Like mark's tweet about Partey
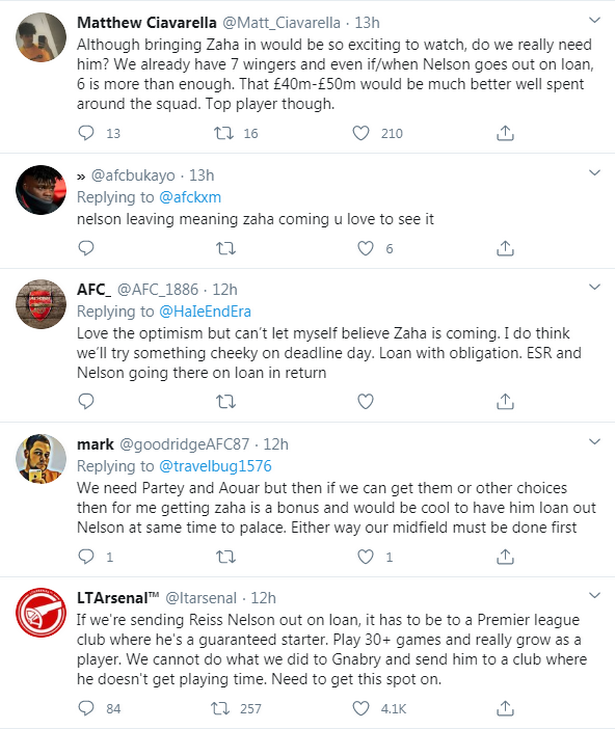This screenshot has width=615, height=729. [366, 556]
